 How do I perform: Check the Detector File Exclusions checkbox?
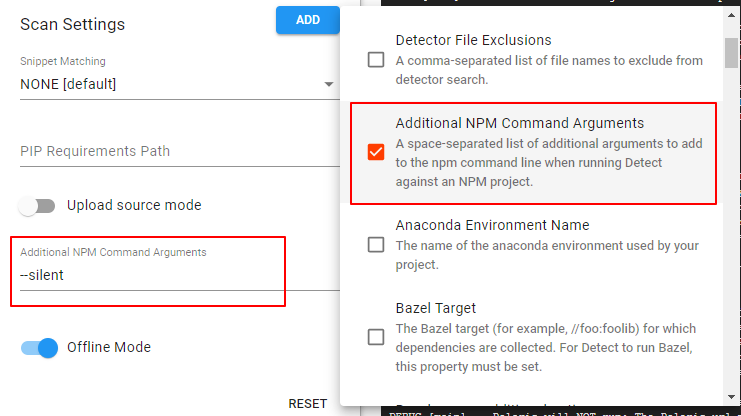point(376,60)
